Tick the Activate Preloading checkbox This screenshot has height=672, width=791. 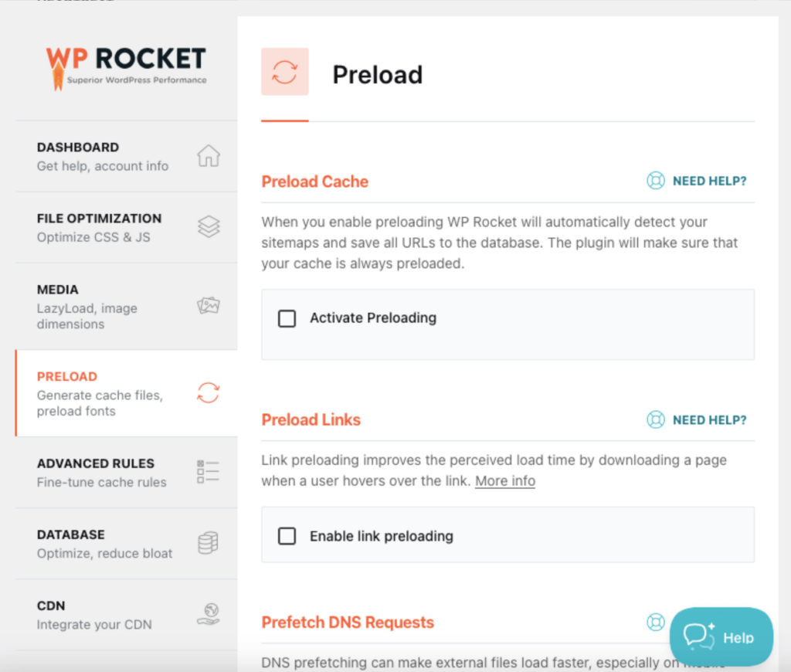287,318
